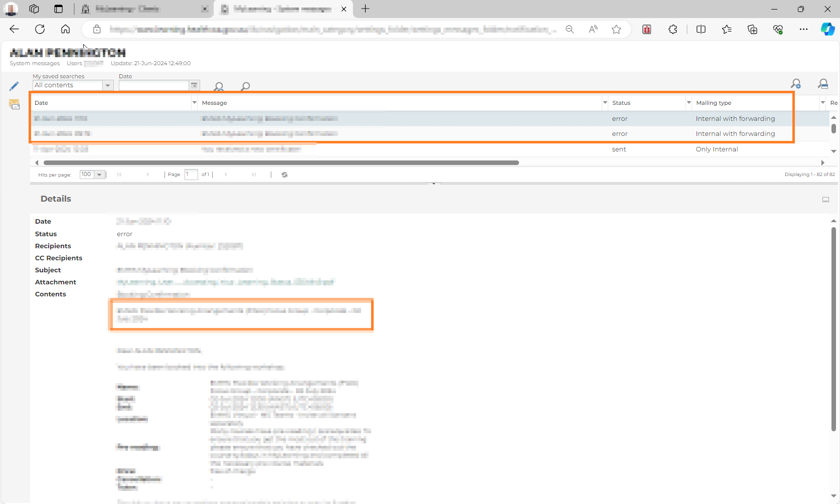Open search settings magnifier with gear
The width and height of the screenshot is (840, 504).
[x=796, y=84]
